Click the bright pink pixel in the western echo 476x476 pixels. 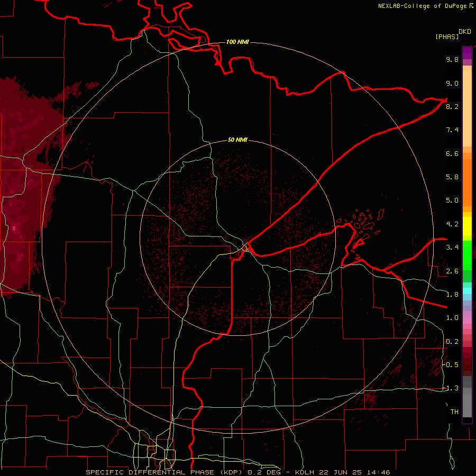pyautogui.click(x=14, y=228)
